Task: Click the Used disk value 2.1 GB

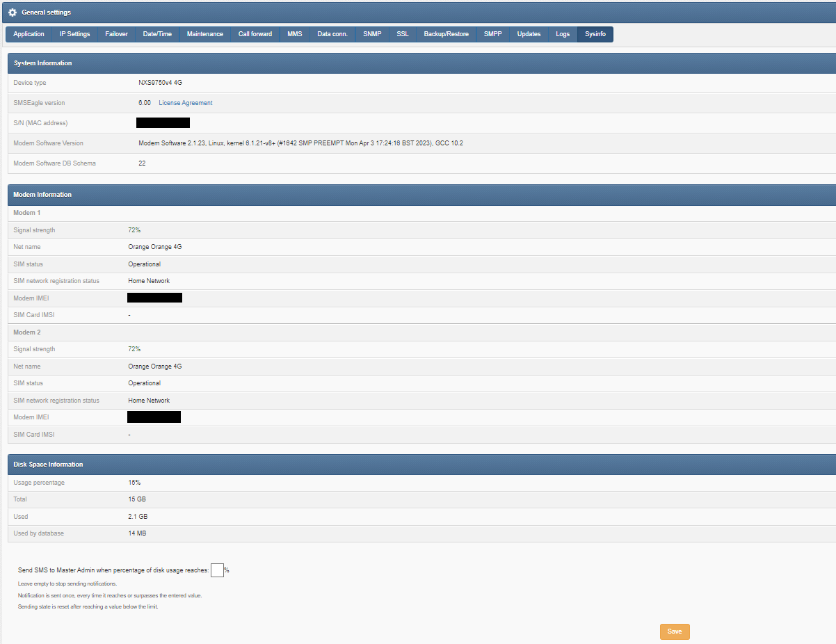Action: (x=138, y=517)
